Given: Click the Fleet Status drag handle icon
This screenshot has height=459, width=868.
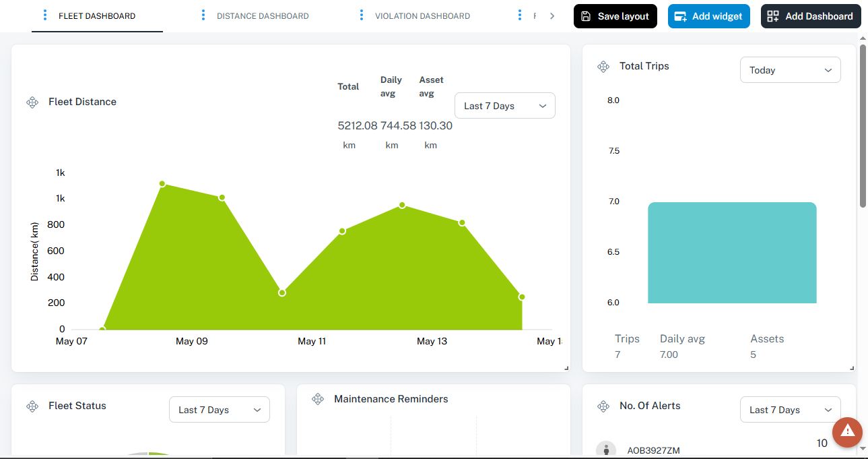Looking at the screenshot, I should click(x=32, y=406).
